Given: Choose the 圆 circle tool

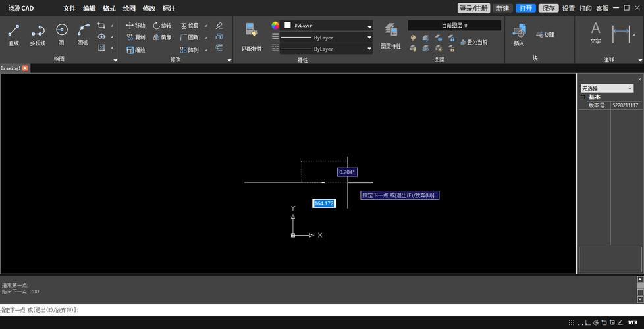Looking at the screenshot, I should (62, 34).
